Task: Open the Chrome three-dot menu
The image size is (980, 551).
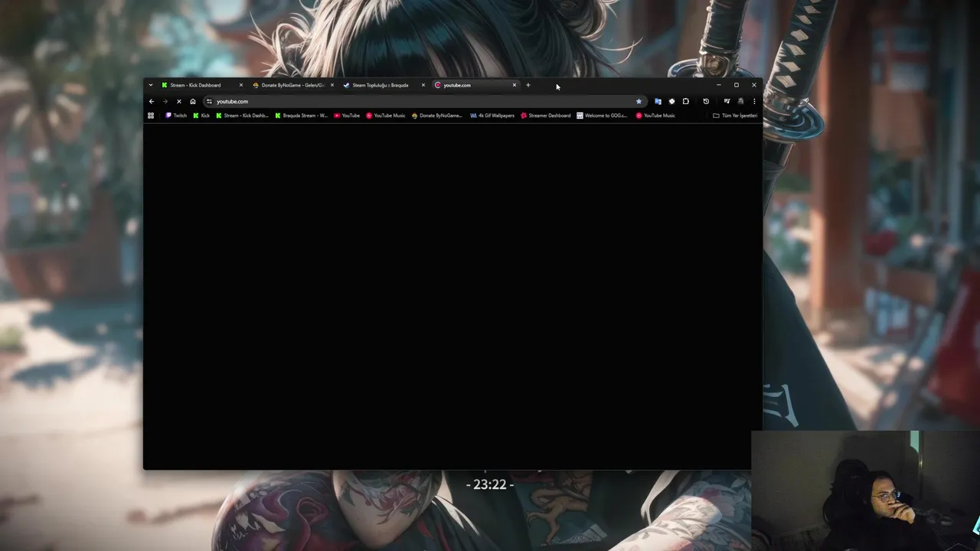Action: click(x=754, y=101)
